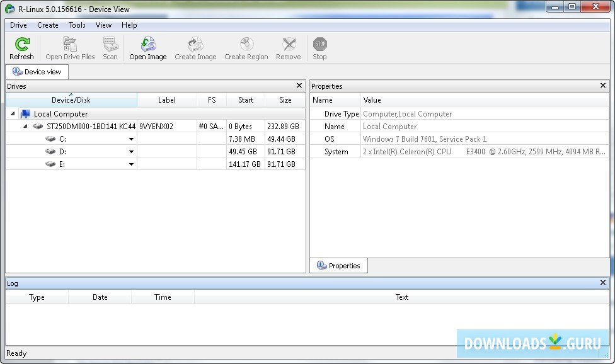This screenshot has height=364, width=615.
Task: Click the Log Text column header
Action: click(401, 297)
